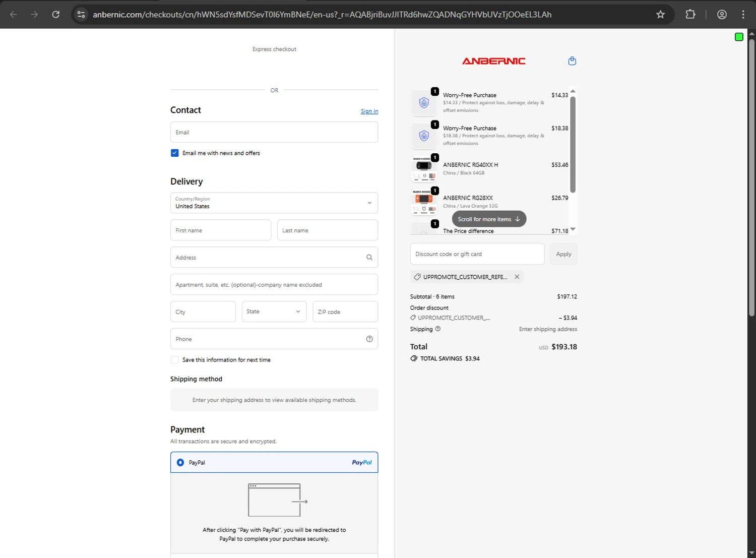Image resolution: width=756 pixels, height=558 pixels.
Task: Click Shipping info question mark icon
Action: 438,329
